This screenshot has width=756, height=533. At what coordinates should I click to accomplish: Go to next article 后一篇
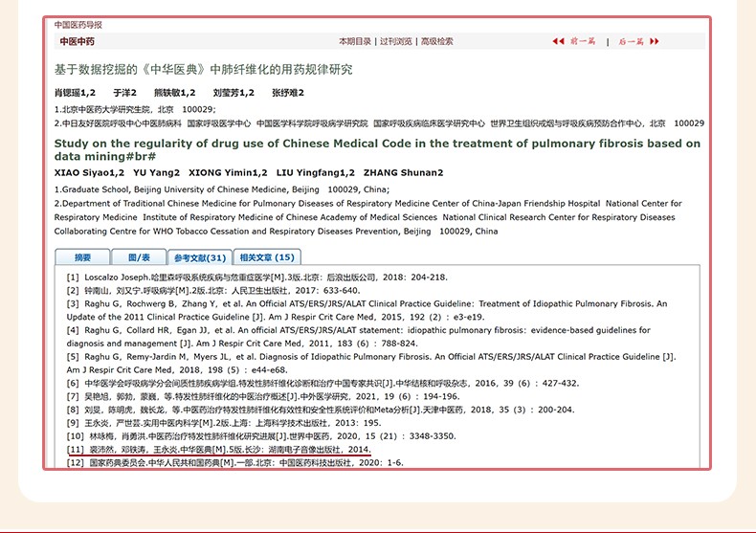pos(630,42)
